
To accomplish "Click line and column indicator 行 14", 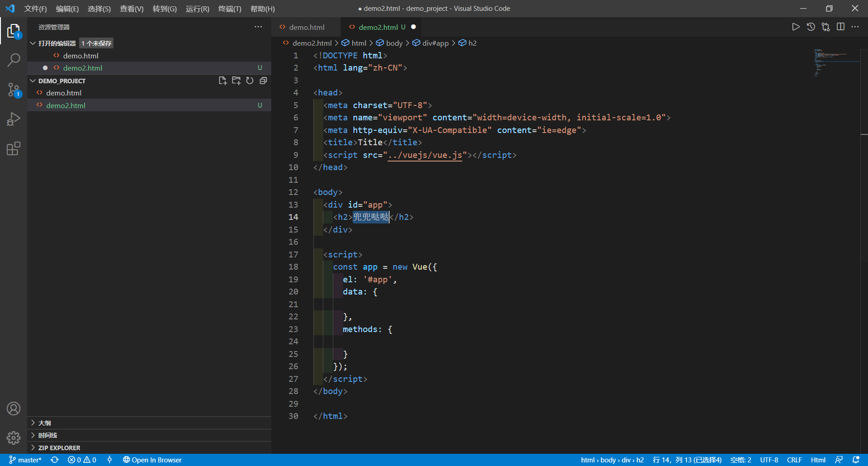I will [x=687, y=460].
